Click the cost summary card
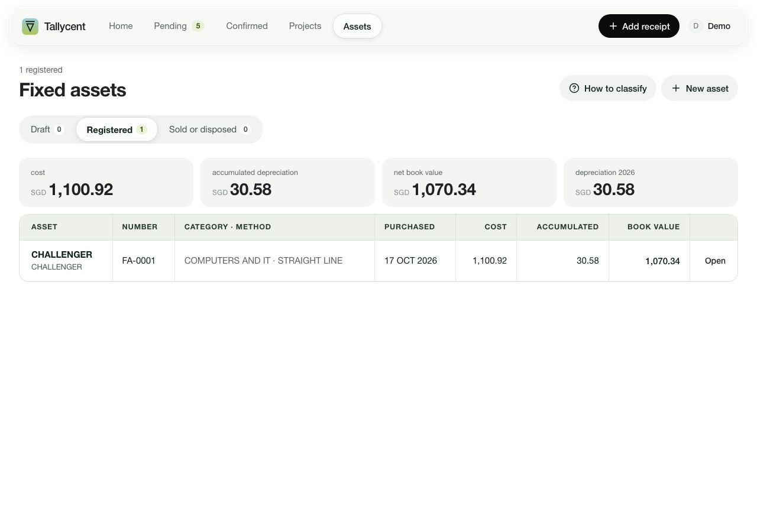The image size is (757, 532). (106, 183)
